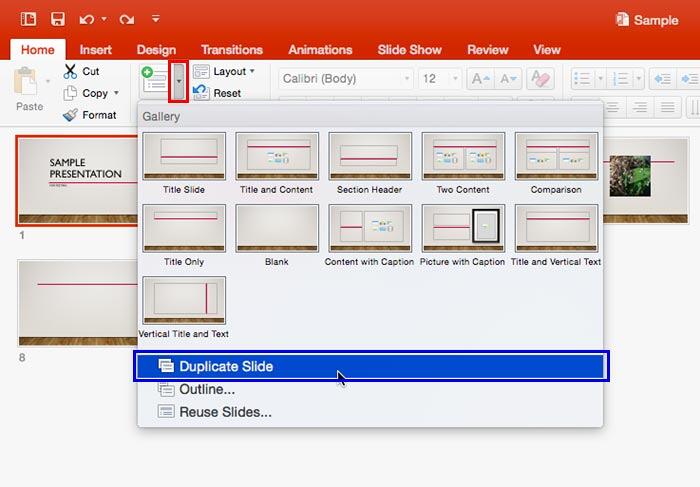Screen dimensions: 700x487
Task: Reset the slide layout
Action: 217,93
